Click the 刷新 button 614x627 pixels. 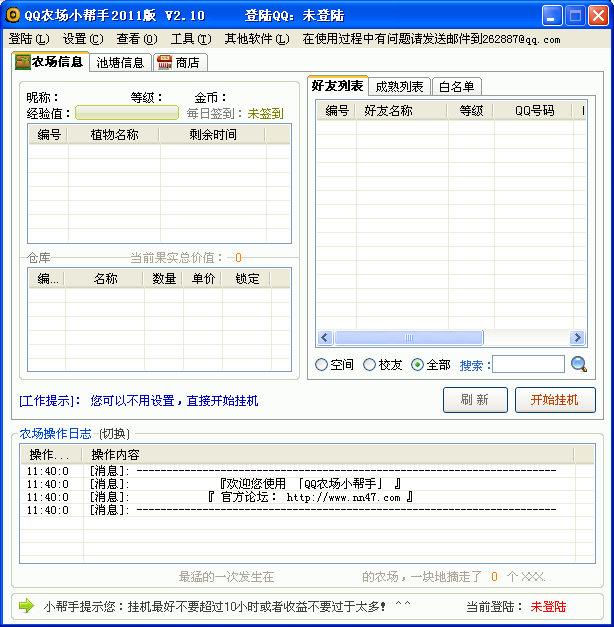coord(475,399)
